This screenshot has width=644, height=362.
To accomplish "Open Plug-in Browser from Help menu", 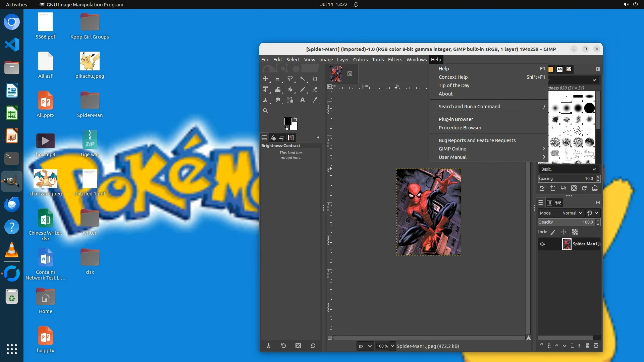I will (x=455, y=119).
